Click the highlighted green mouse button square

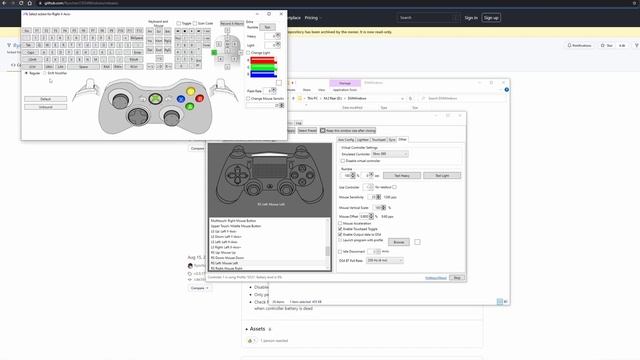point(214,52)
